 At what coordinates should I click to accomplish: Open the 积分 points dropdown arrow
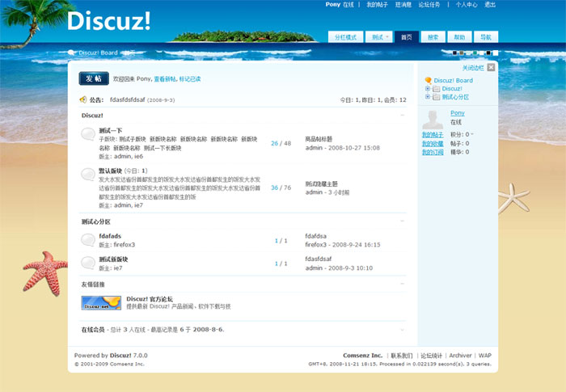coord(472,134)
